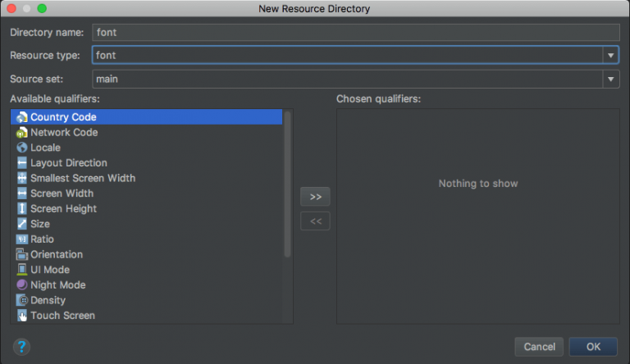Click the Cancel button
This screenshot has height=364, width=630.
tap(539, 346)
